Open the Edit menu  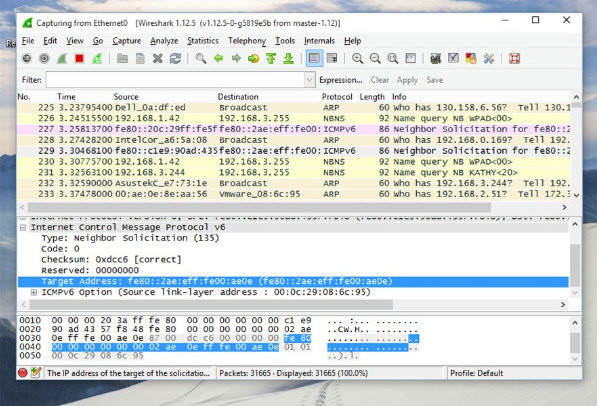(50, 41)
